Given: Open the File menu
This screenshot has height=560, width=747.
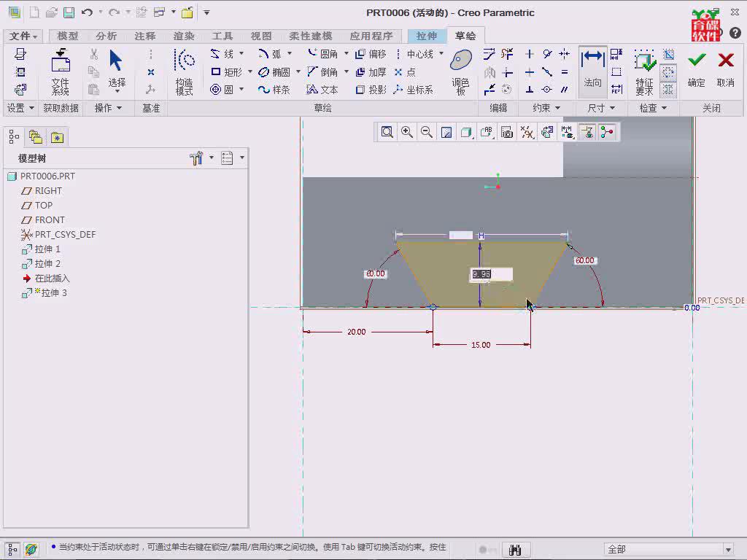Looking at the screenshot, I should (23, 36).
